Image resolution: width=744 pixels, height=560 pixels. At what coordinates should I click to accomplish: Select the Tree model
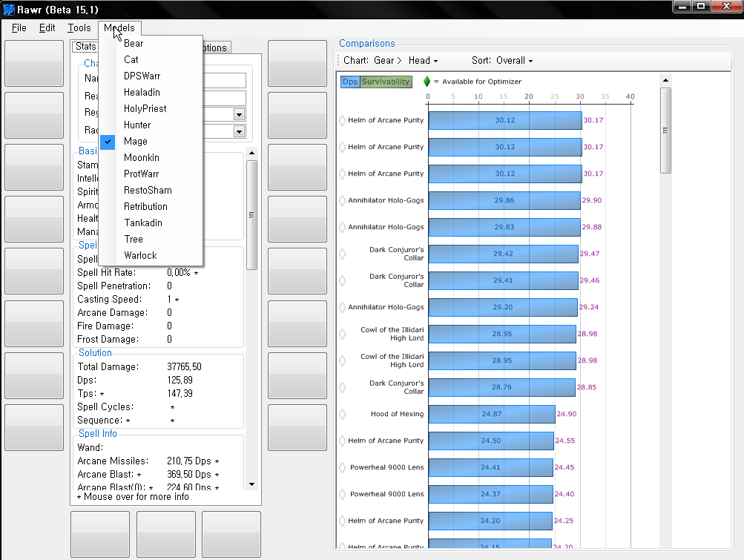click(x=151, y=239)
